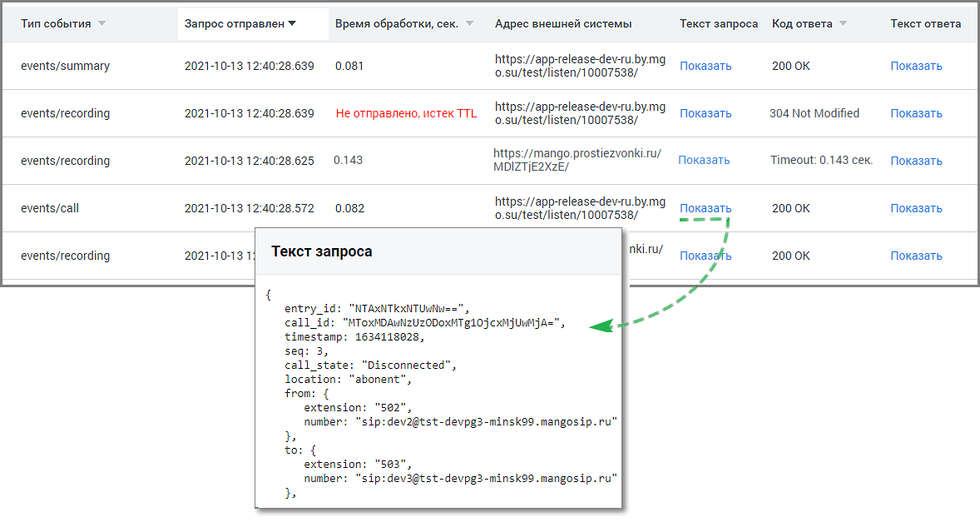The height and width of the screenshot is (532, 980).
Task: Click the 'Текст запроса' popup title
Action: pos(322,251)
